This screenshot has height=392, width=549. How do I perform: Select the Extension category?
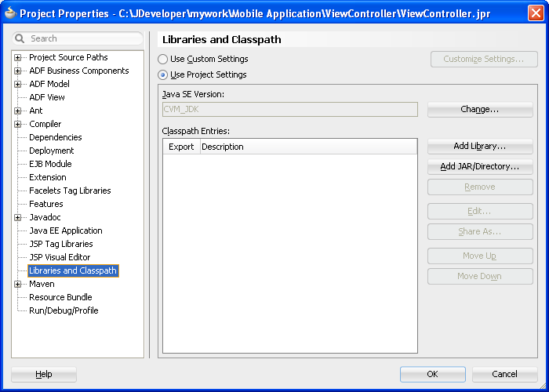tap(47, 177)
